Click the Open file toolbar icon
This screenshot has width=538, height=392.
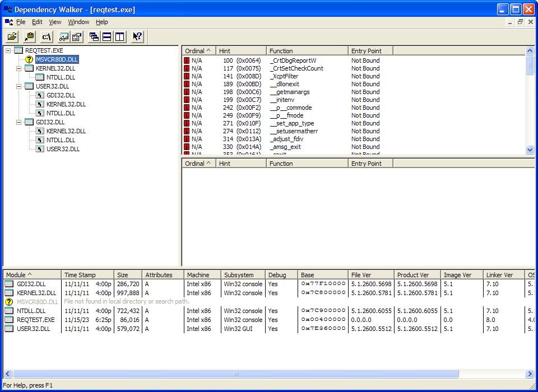tap(12, 37)
